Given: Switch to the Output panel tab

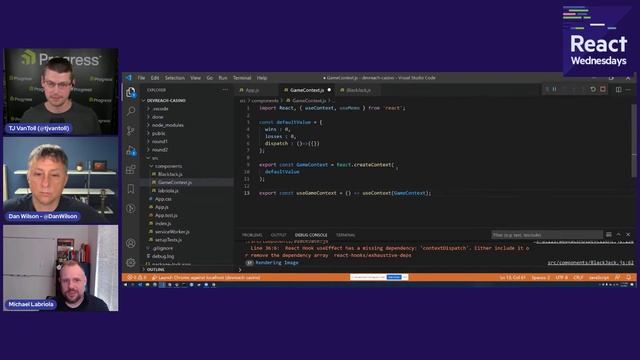Looking at the screenshot, I should coord(278,235).
